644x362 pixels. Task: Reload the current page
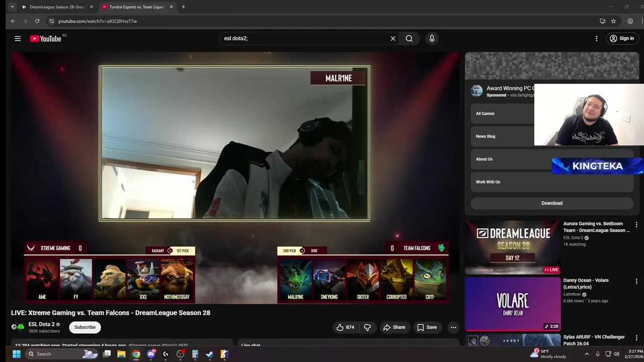[x=37, y=21]
